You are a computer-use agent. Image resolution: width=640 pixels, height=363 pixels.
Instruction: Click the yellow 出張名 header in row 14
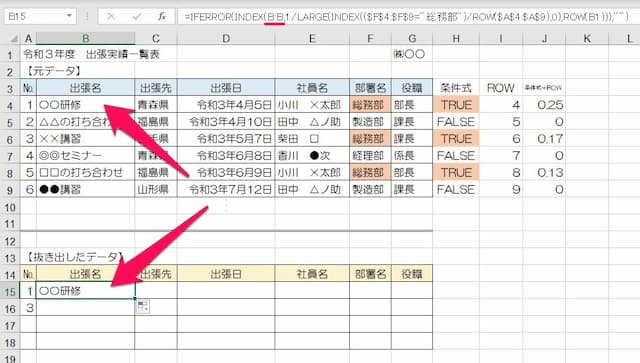pos(86,274)
